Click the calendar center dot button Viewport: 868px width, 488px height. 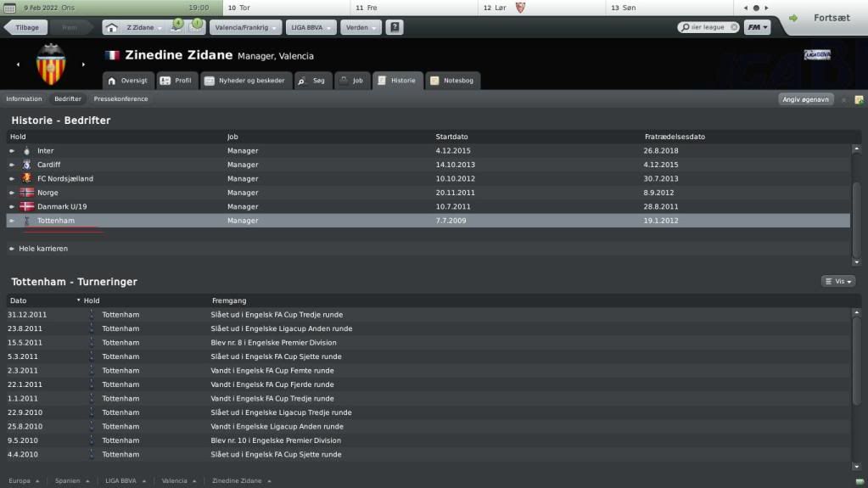point(756,8)
